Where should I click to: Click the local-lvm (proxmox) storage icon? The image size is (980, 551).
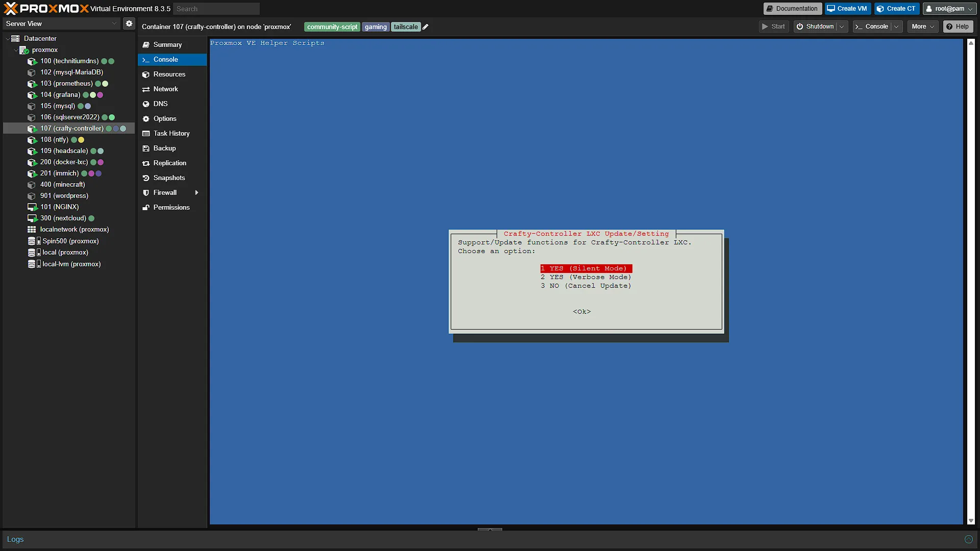coord(34,264)
